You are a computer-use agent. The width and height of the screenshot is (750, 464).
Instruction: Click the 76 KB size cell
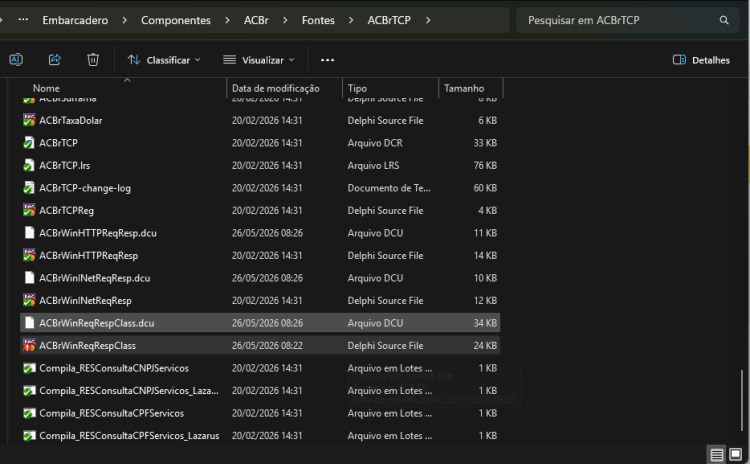[x=485, y=165]
